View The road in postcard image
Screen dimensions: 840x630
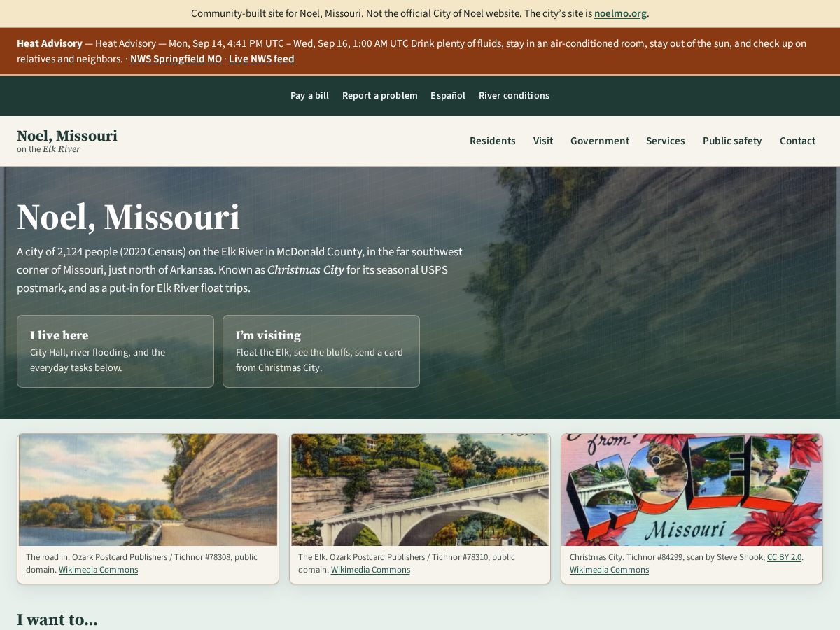tap(148, 490)
